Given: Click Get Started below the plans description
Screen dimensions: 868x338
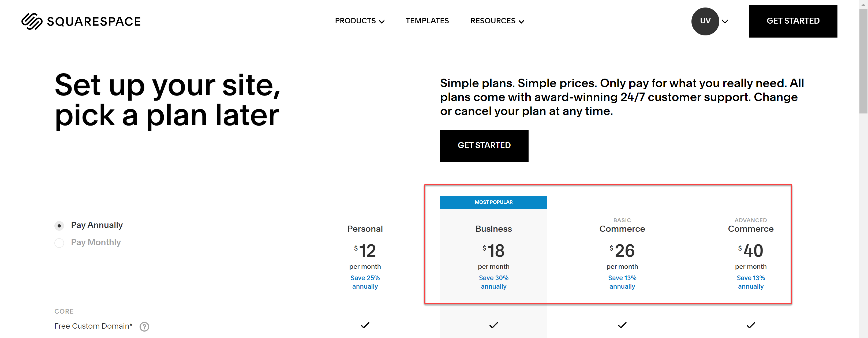Looking at the screenshot, I should click(484, 146).
